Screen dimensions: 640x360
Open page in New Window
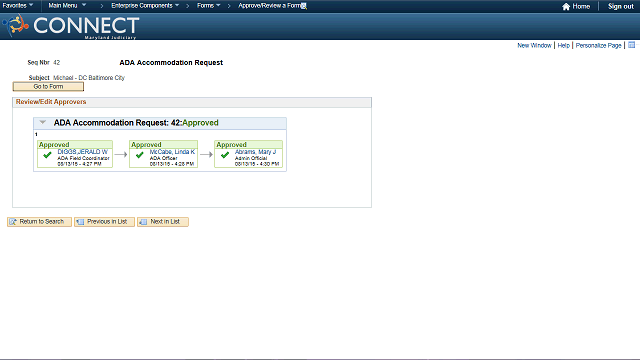pos(534,45)
